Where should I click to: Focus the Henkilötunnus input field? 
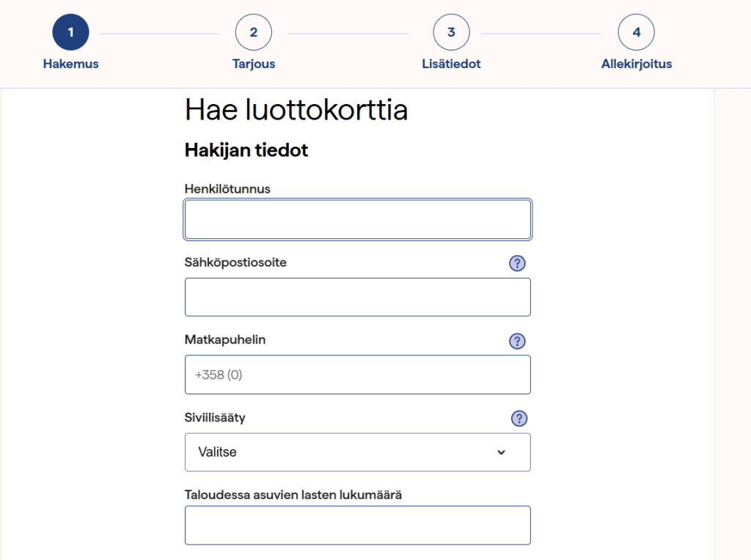357,220
